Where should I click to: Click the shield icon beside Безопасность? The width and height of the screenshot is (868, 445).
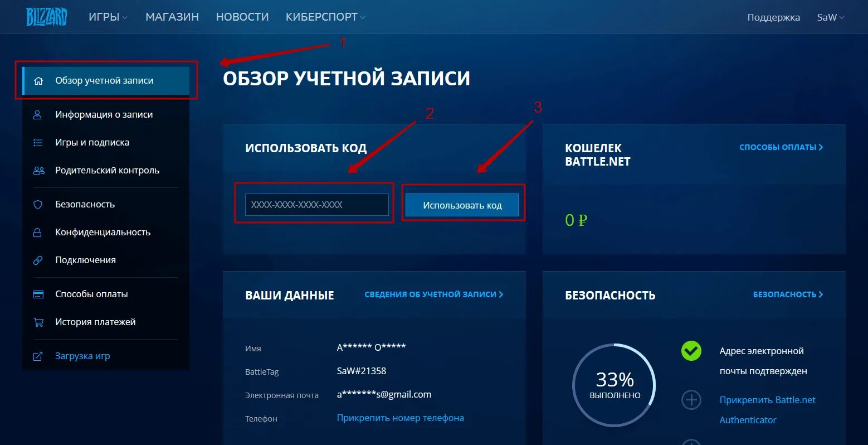point(38,205)
